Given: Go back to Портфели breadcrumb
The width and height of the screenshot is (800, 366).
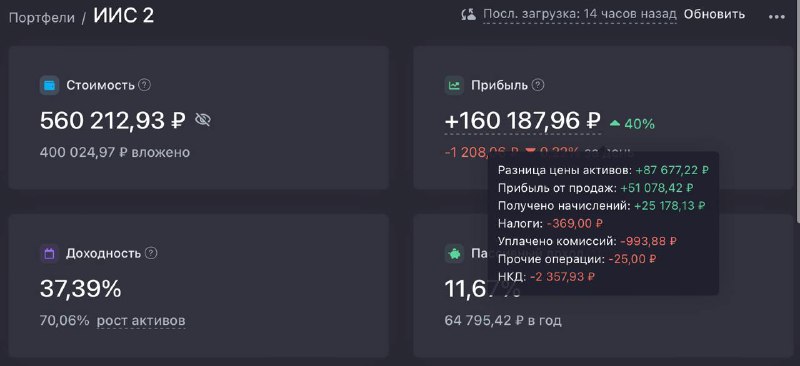Looking at the screenshot, I should coord(42,18).
